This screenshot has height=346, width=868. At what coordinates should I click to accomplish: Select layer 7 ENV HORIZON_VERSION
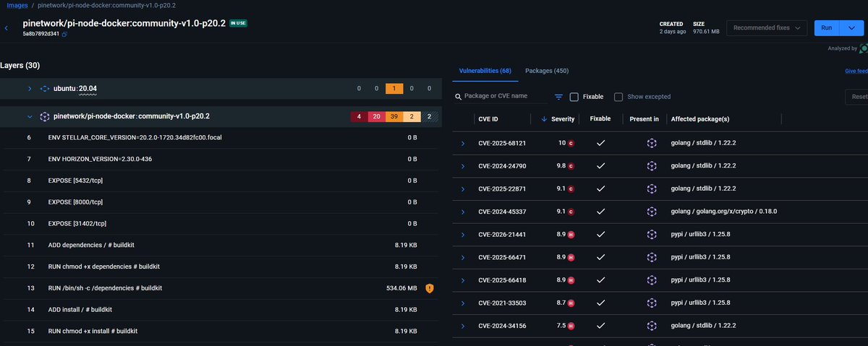[x=221, y=159]
